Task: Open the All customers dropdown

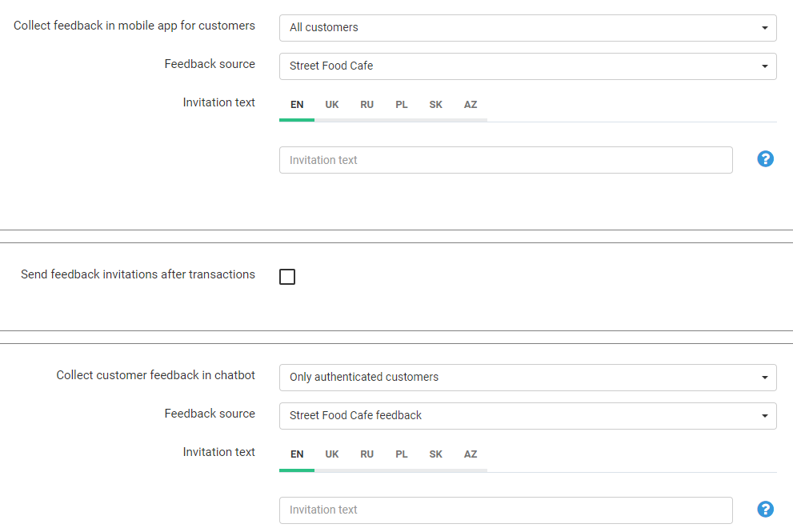Action: tap(527, 27)
